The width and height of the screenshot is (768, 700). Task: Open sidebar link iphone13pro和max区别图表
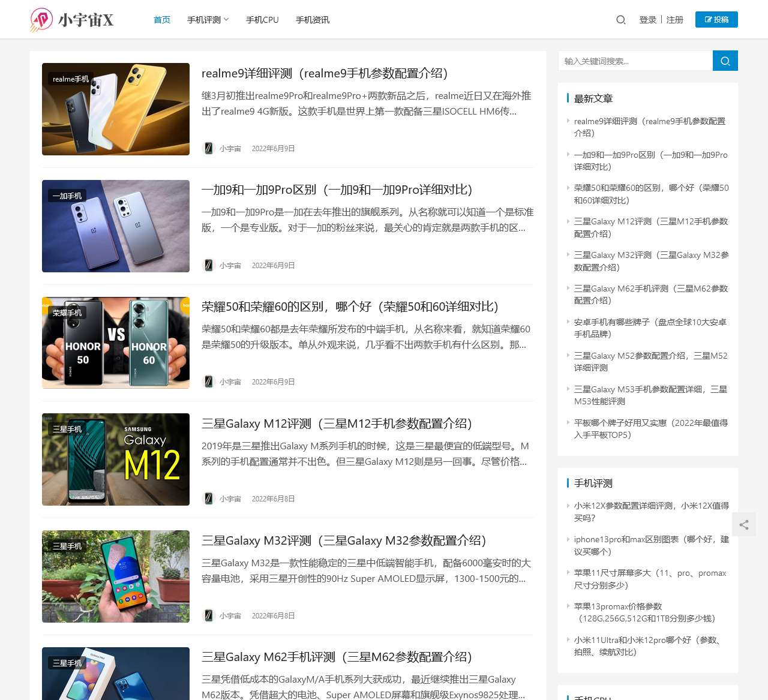pos(652,545)
